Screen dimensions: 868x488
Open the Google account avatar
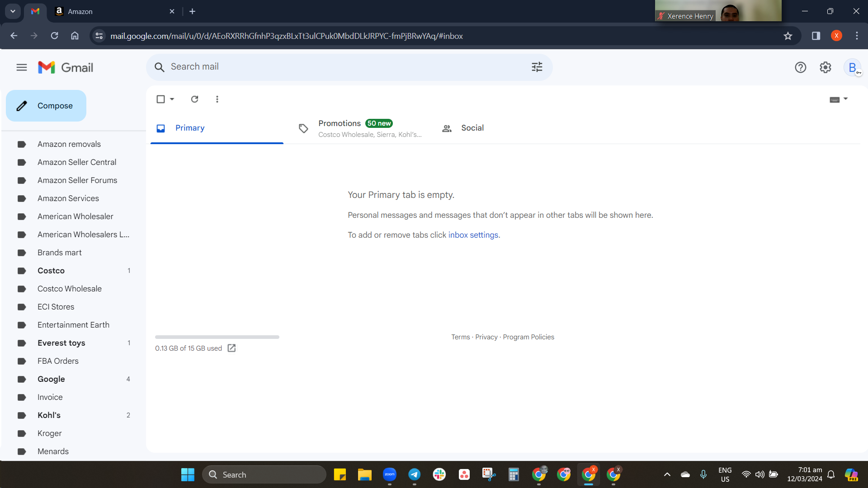(853, 68)
